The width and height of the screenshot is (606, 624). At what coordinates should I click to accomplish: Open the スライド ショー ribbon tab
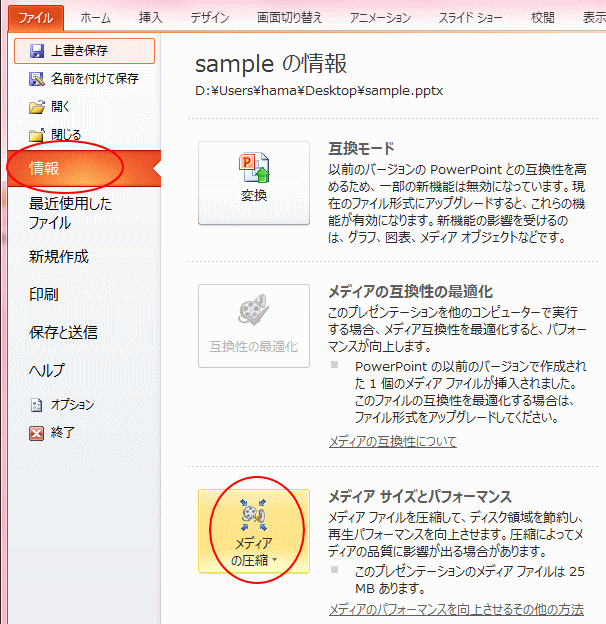point(470,18)
